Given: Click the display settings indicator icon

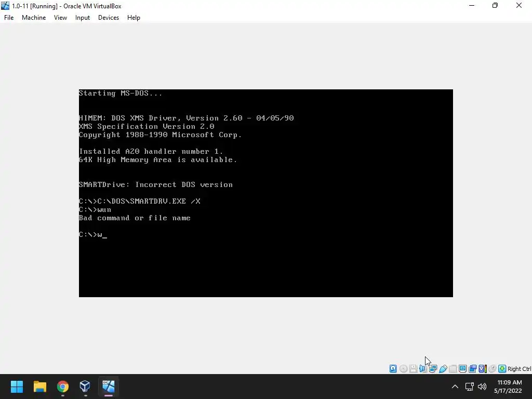Looking at the screenshot, I should tap(462, 368).
